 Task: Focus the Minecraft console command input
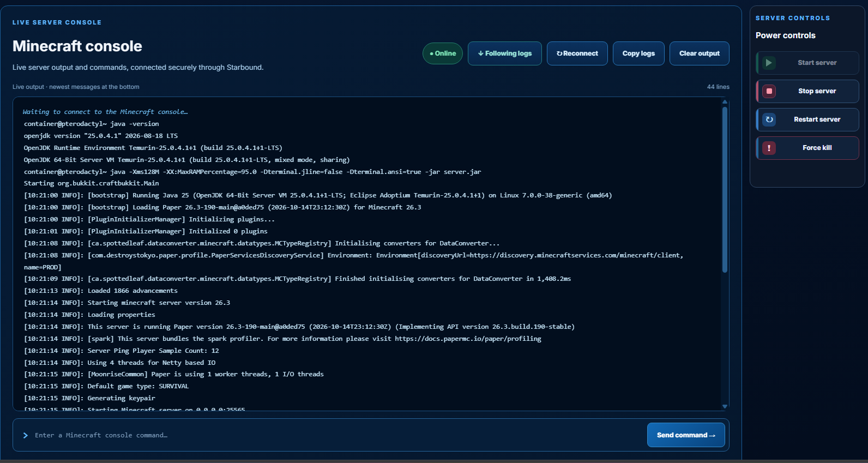[x=338, y=435]
